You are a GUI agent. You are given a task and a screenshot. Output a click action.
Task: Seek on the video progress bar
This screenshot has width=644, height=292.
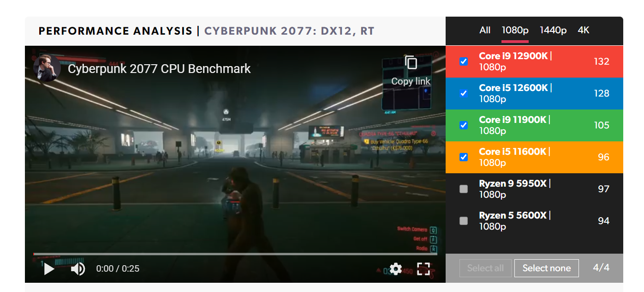tap(235, 254)
